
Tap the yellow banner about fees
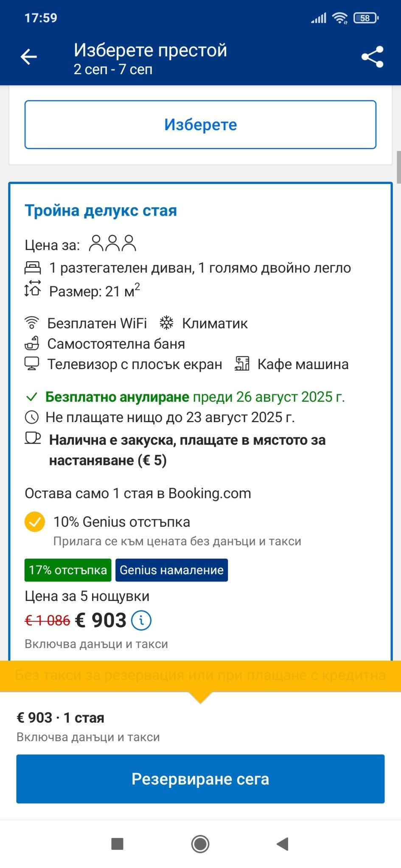(200, 675)
